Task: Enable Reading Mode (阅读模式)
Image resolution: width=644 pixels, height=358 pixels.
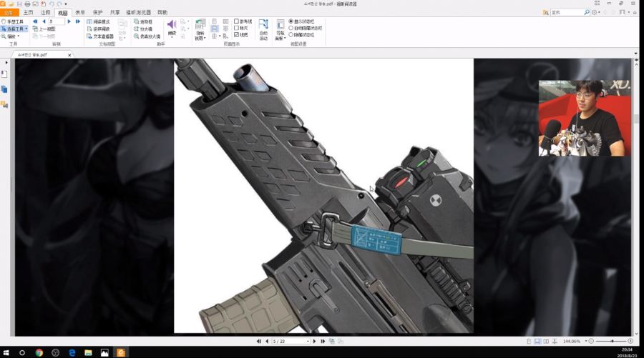Action: [99, 21]
